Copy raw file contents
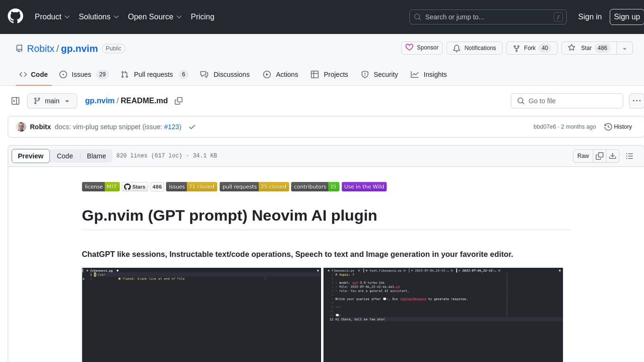This screenshot has width=644, height=362. pos(599,156)
